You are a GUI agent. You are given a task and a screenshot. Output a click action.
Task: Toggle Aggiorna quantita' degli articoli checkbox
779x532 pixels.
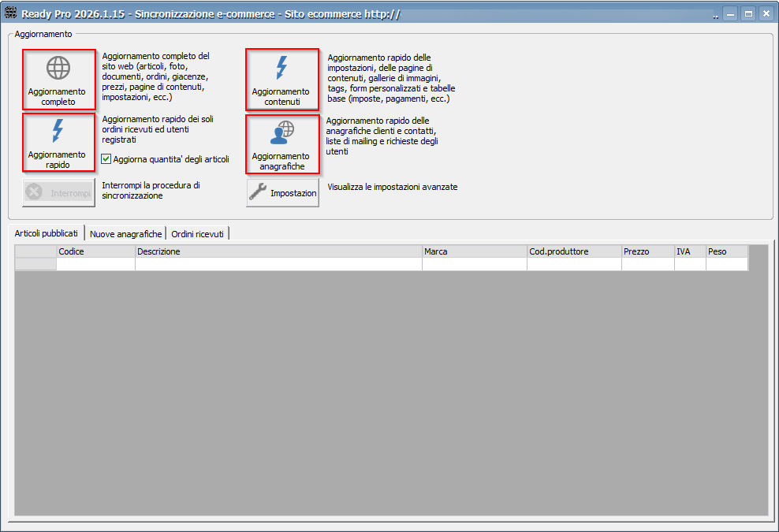[106, 159]
